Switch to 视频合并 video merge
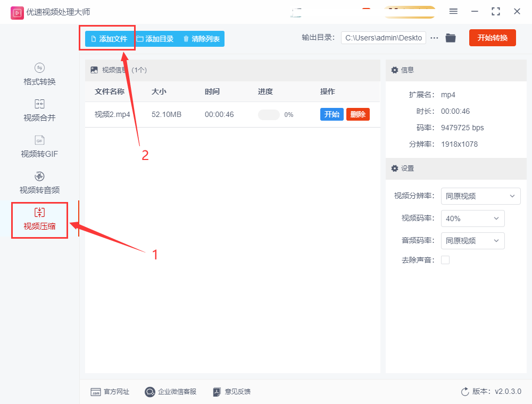Screen dimensions: 532x404 pos(39,111)
